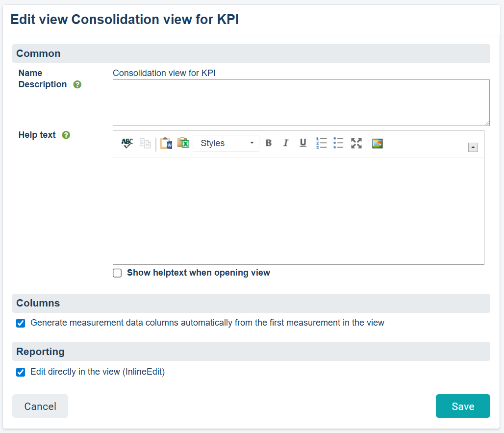The width and height of the screenshot is (504, 433).
Task: Insert a bulleted list in Help text
Action: (x=338, y=143)
